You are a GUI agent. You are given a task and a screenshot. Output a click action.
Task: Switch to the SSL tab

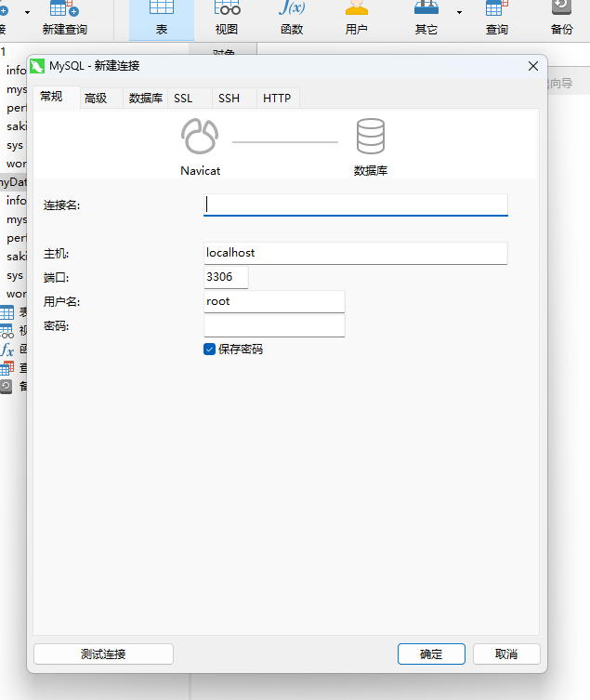coord(190,99)
